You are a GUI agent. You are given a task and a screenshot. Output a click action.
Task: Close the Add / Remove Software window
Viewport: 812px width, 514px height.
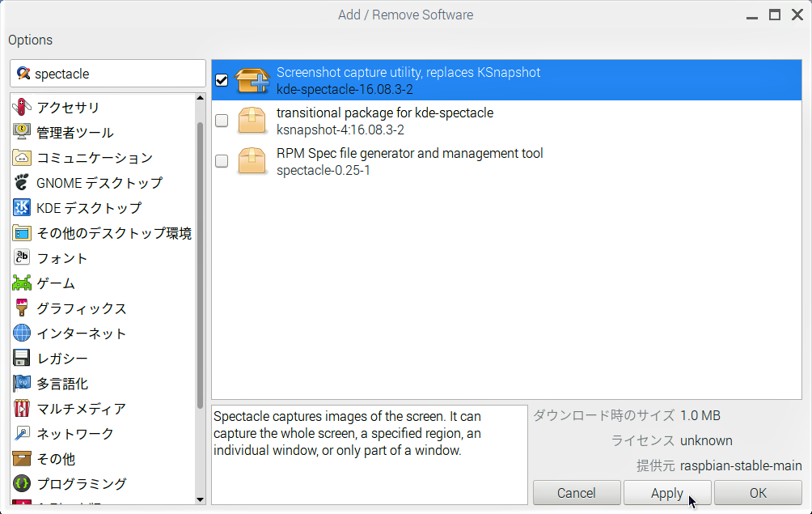point(797,15)
